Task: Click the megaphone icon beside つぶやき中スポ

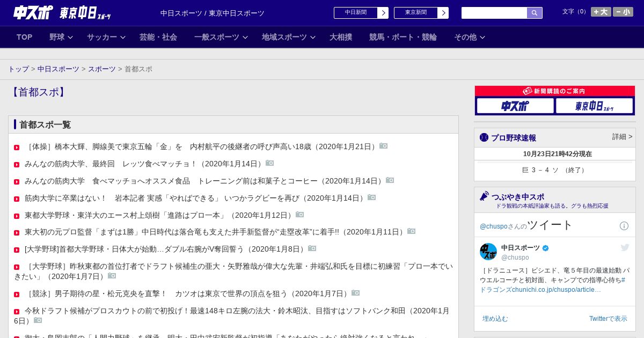Action: tap(485, 196)
